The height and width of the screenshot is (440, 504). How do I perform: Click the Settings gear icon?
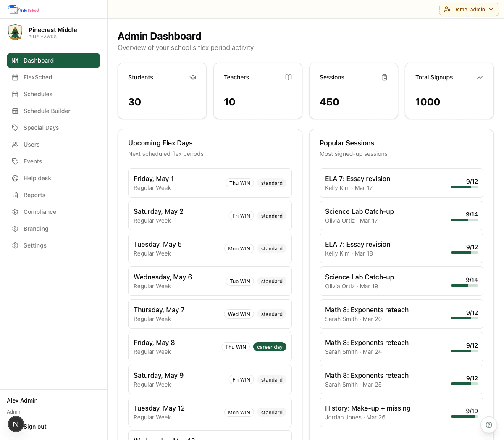coord(15,245)
